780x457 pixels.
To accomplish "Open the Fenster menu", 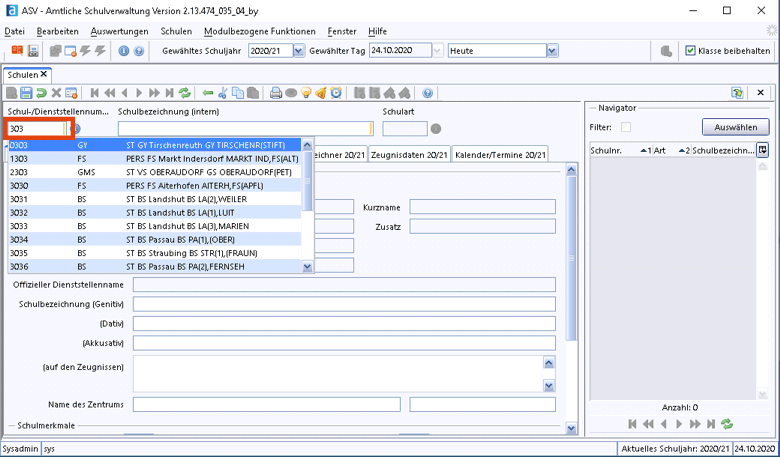I will tap(342, 31).
